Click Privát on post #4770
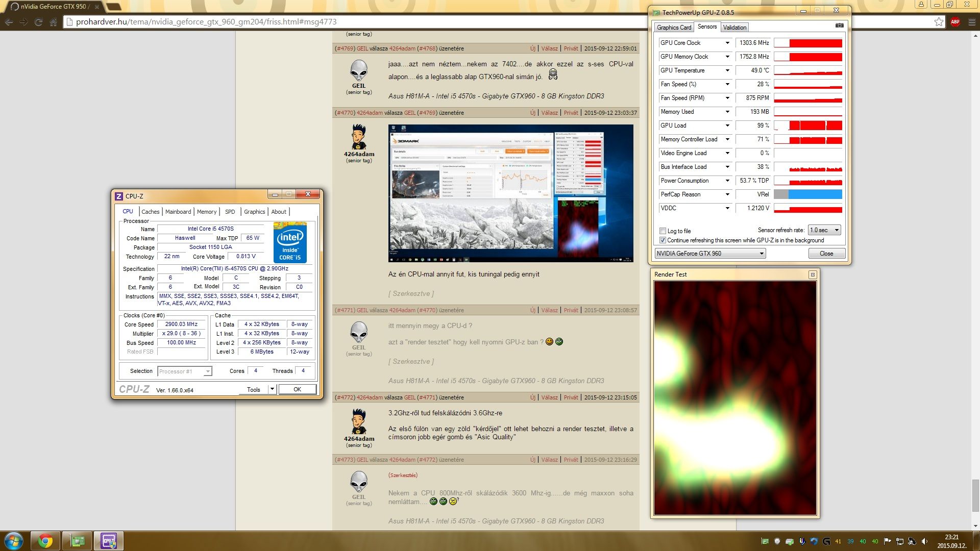This screenshot has width=980, height=551. coord(571,113)
